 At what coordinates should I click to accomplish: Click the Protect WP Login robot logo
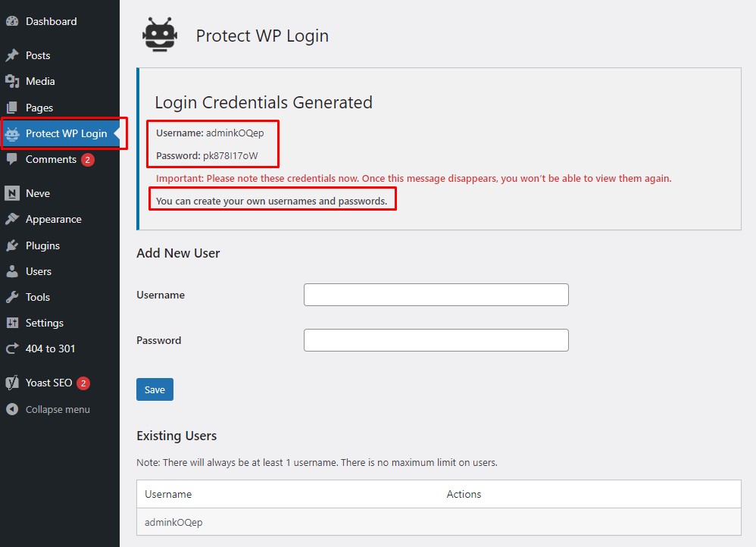pos(160,35)
